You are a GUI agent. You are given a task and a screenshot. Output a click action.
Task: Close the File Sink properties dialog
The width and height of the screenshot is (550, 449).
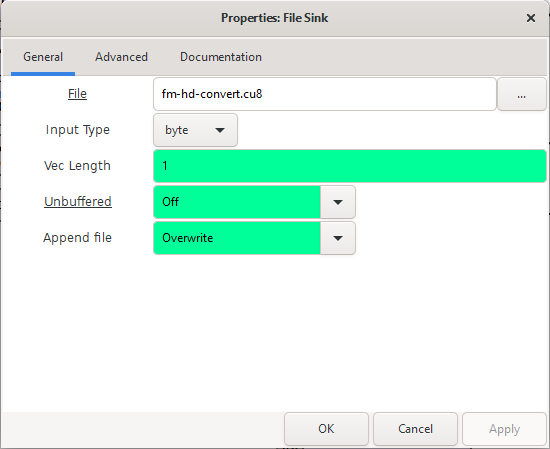coord(531,18)
